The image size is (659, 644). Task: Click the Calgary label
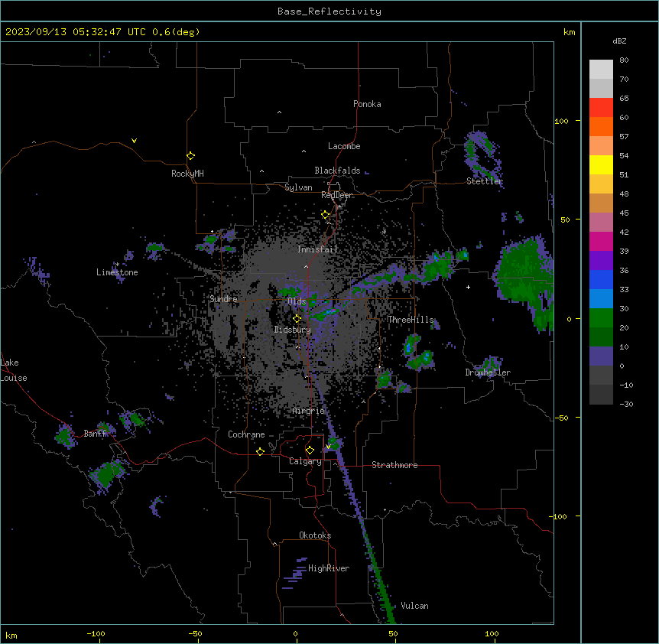tap(306, 461)
